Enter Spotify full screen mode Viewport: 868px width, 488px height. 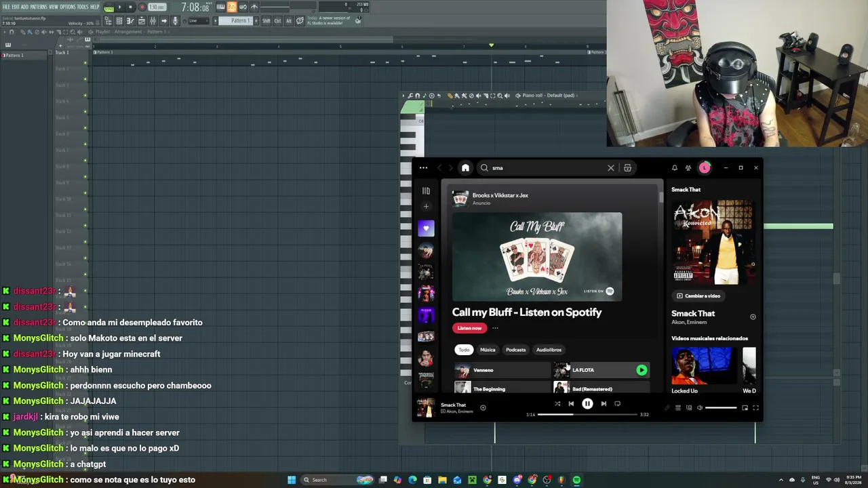pyautogui.click(x=755, y=408)
